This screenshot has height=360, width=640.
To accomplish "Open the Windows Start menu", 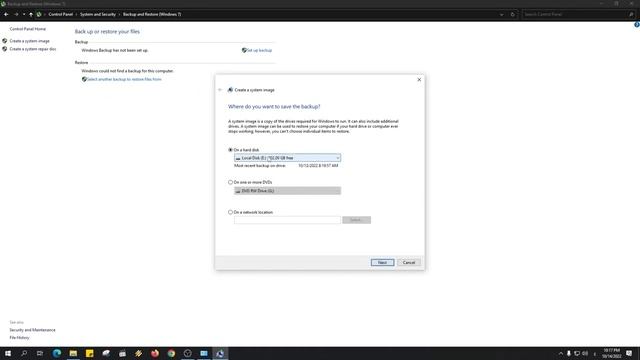I will point(8,353).
